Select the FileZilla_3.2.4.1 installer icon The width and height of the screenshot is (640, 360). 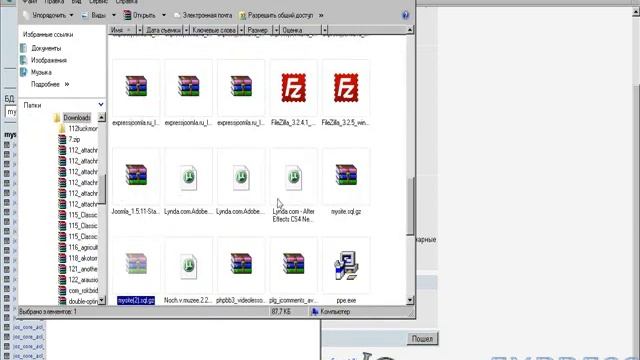pyautogui.click(x=293, y=87)
